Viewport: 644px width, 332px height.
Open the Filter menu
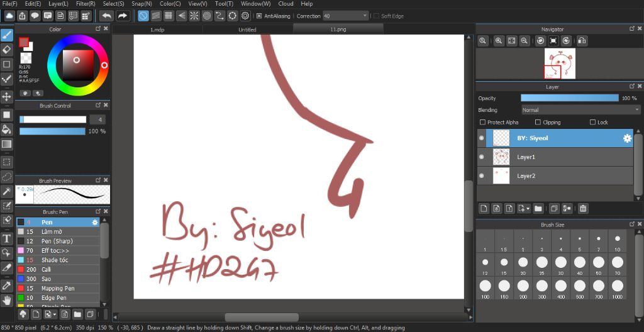click(86, 4)
